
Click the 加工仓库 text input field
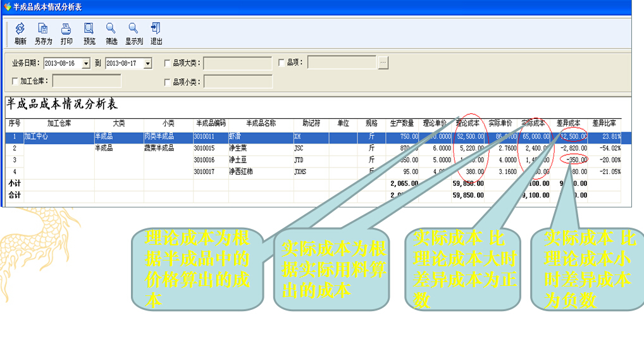[87, 82]
